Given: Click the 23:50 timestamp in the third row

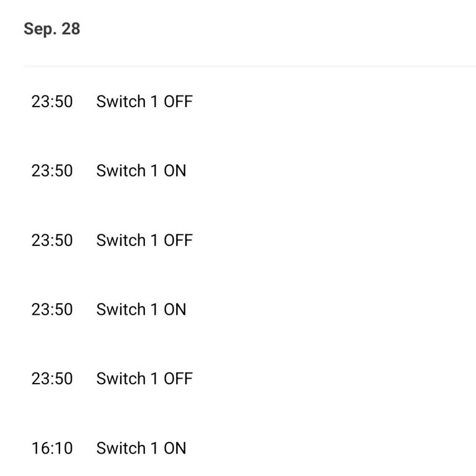Looking at the screenshot, I should click(52, 240).
